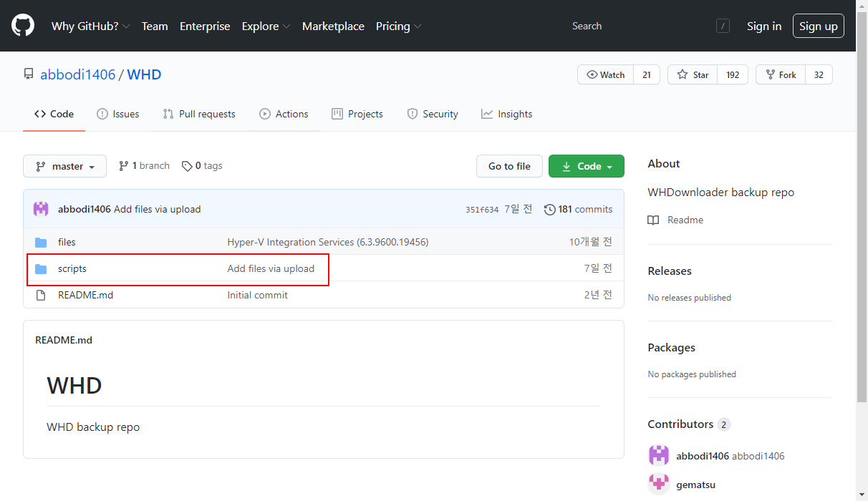868x501 pixels.
Task: Open the Projects tab
Action: click(357, 114)
